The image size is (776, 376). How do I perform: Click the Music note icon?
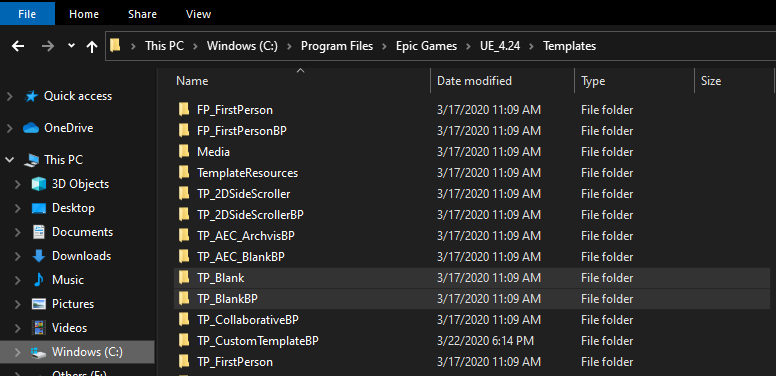click(39, 280)
